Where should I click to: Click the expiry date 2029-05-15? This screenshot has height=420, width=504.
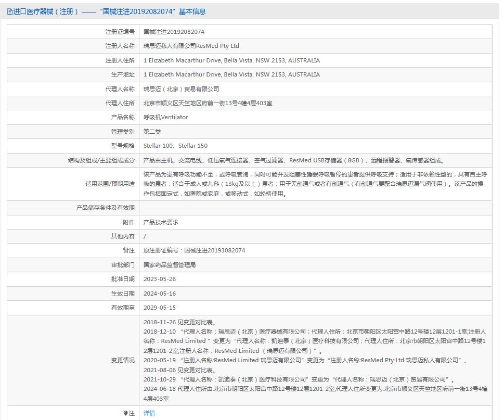[160, 308]
